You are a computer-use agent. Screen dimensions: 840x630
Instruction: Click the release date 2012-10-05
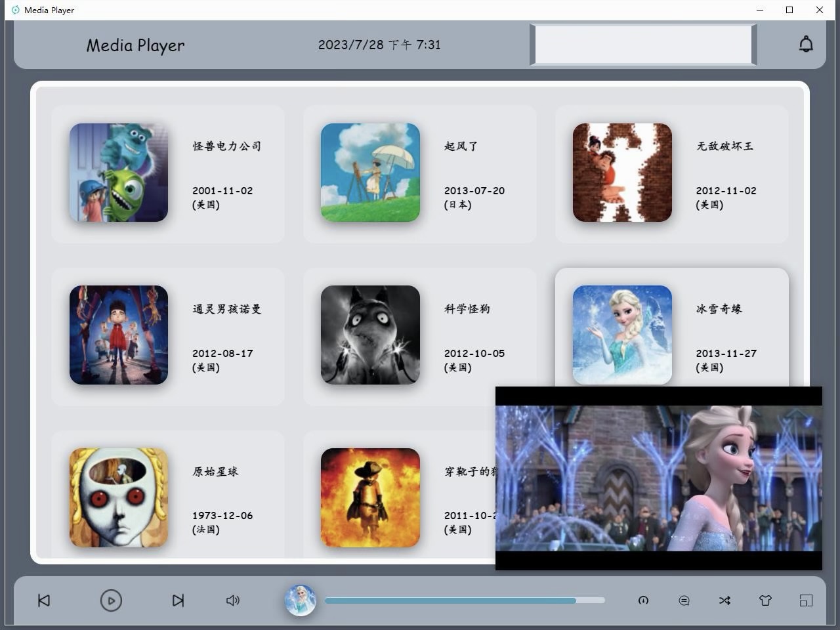474,354
